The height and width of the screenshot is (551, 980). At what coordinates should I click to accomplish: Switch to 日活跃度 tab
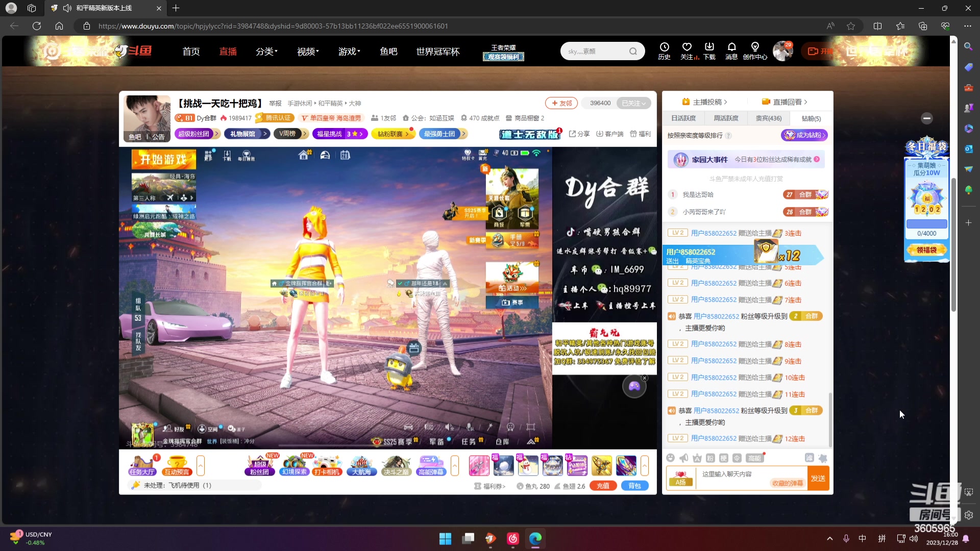pos(683,118)
